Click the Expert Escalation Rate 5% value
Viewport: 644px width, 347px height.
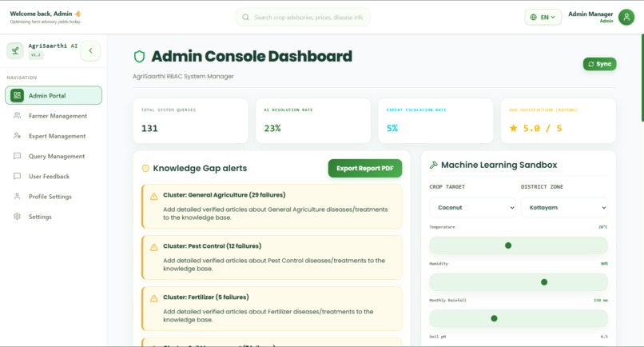click(x=392, y=128)
